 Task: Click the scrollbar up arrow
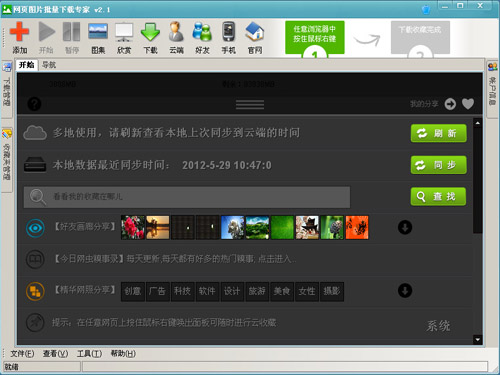pyautogui.click(x=478, y=123)
